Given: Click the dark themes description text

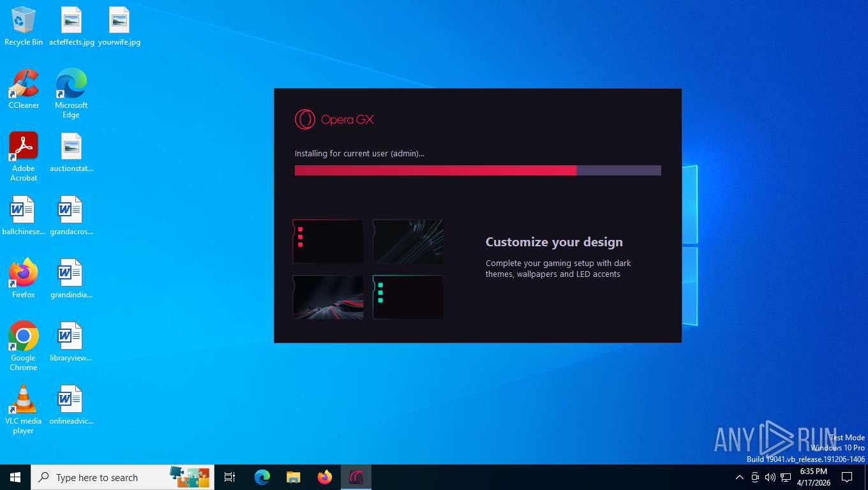Looking at the screenshot, I should 558,269.
